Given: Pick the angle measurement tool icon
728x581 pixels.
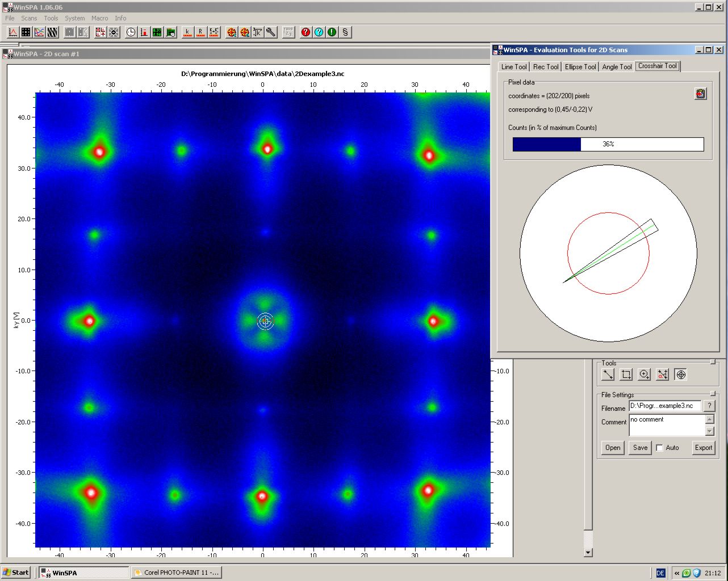Looking at the screenshot, I should pos(663,374).
